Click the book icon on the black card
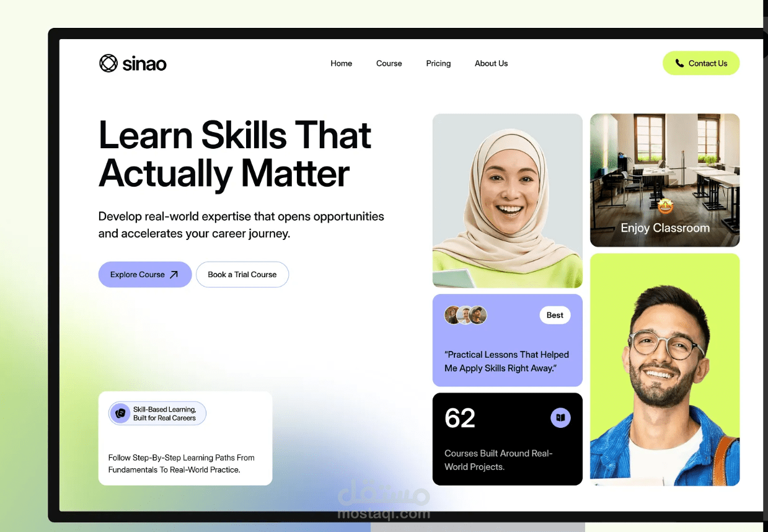Viewport: 768px width, 532px height. [560, 418]
